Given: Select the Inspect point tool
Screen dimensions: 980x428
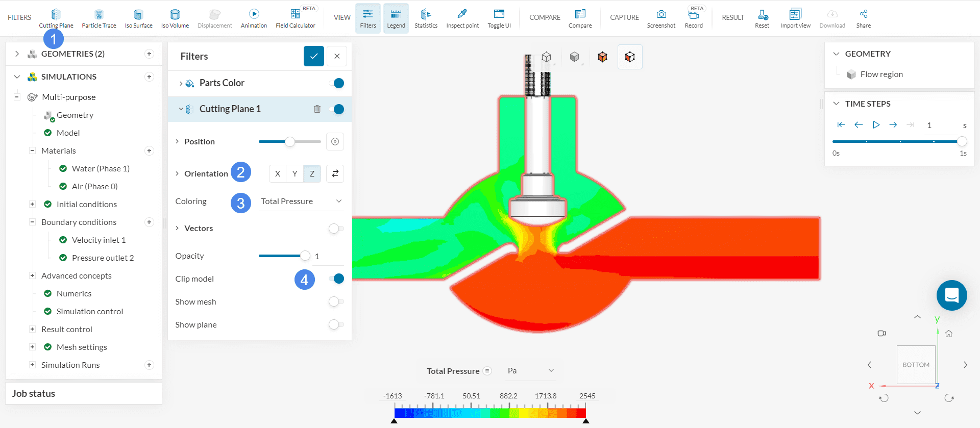Looking at the screenshot, I should coord(462,18).
